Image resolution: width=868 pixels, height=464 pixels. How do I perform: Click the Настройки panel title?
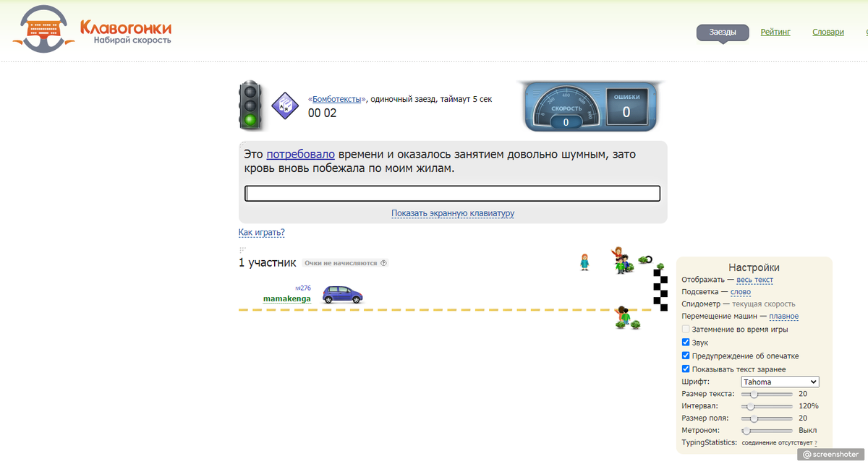[754, 267]
